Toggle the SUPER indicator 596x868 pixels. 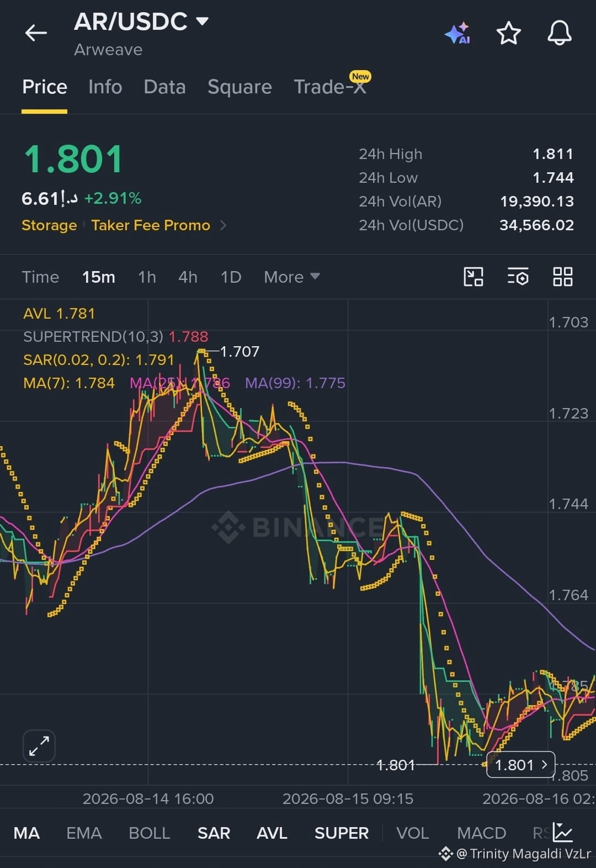[342, 833]
